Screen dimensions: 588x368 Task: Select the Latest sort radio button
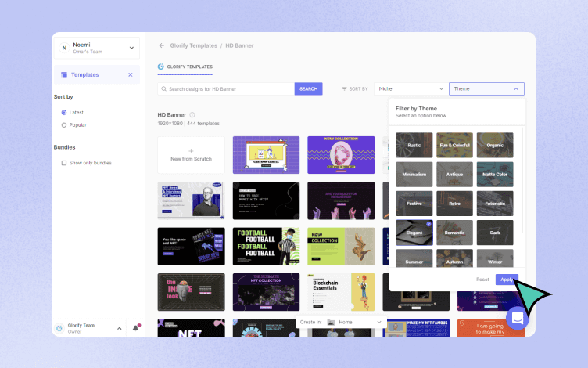(x=64, y=112)
